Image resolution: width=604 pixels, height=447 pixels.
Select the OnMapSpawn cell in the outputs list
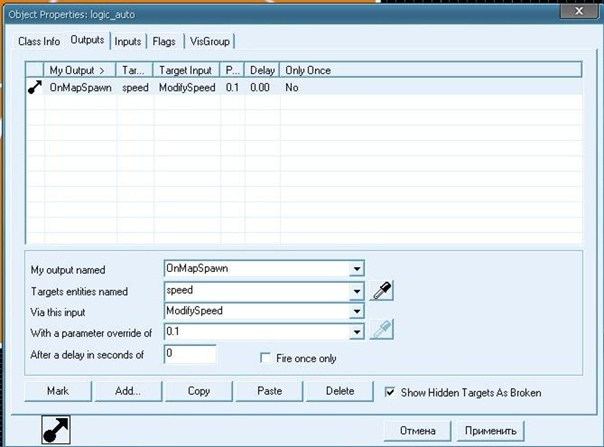pos(81,87)
